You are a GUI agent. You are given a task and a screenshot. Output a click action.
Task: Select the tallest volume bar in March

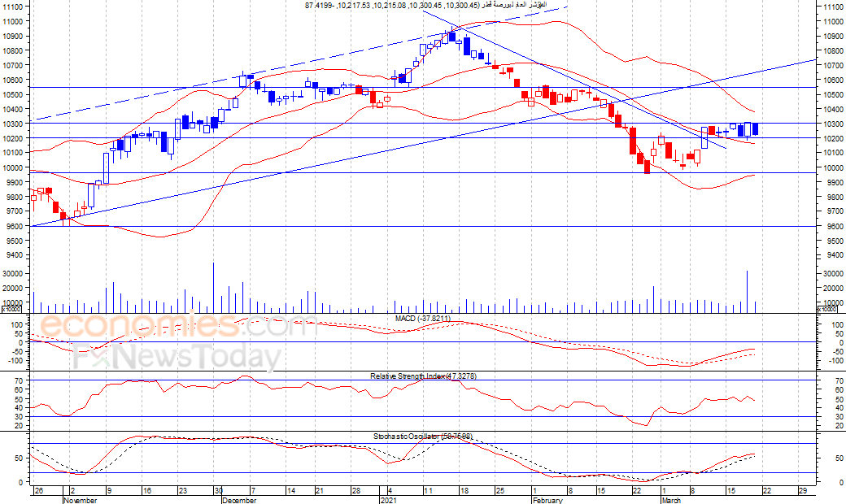coord(748,292)
